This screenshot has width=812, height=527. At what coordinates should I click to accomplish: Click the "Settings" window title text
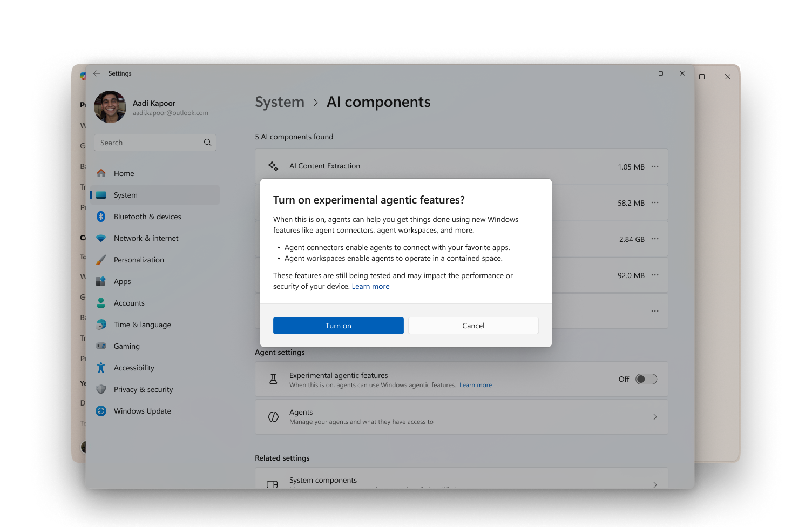point(120,73)
